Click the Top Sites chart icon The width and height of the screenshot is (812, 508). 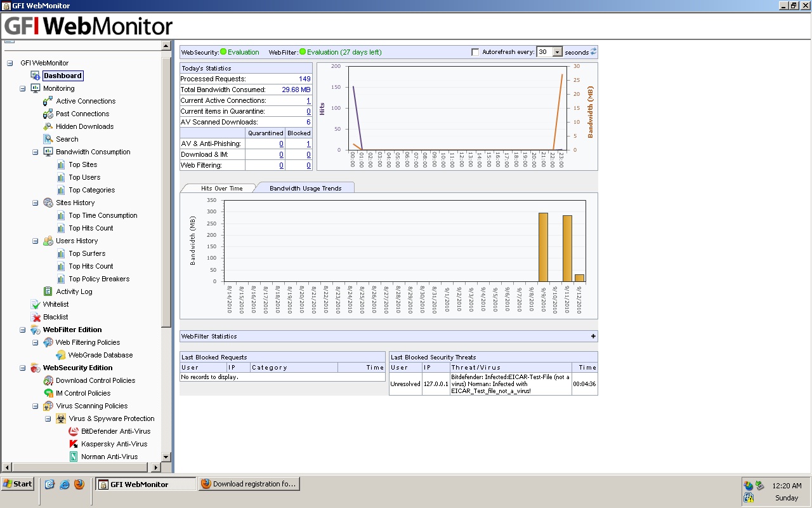[61, 164]
